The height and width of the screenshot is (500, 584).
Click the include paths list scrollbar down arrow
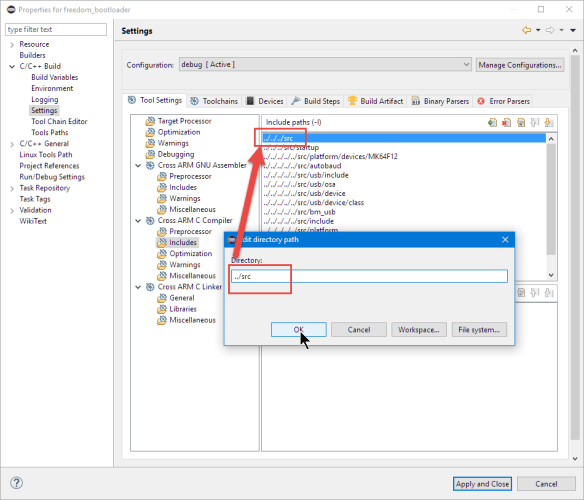click(551, 275)
